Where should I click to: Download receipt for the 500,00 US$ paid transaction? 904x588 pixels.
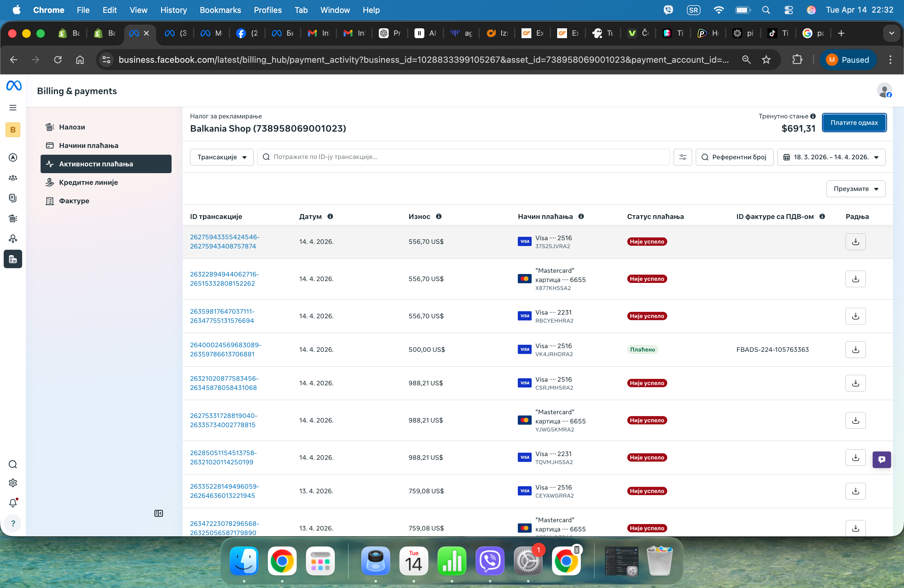(855, 350)
